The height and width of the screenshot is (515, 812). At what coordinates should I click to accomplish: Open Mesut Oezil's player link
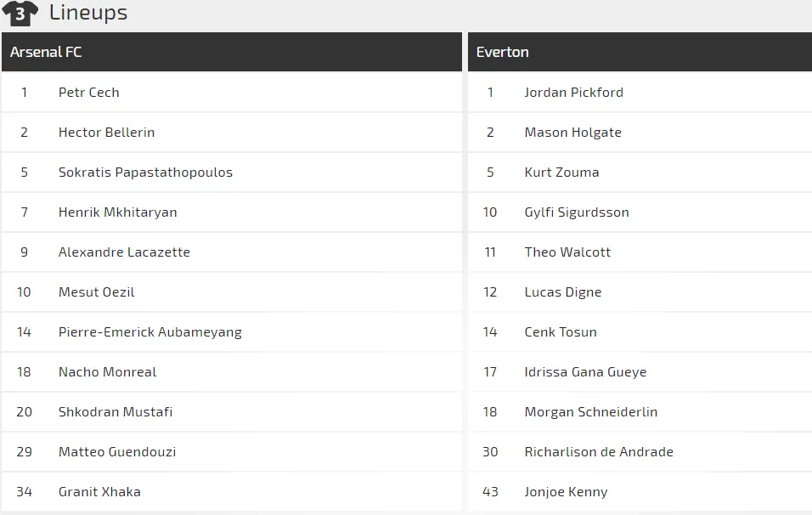(x=96, y=292)
